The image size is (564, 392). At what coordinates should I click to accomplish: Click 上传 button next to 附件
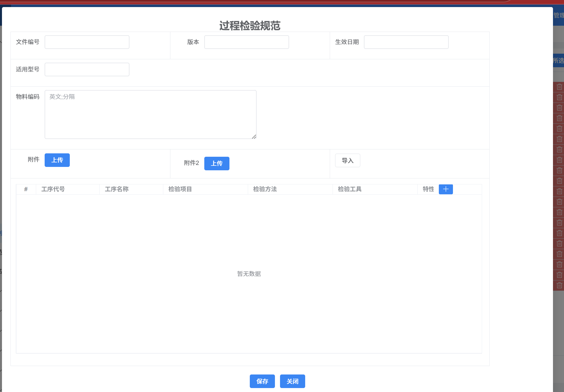[57, 160]
